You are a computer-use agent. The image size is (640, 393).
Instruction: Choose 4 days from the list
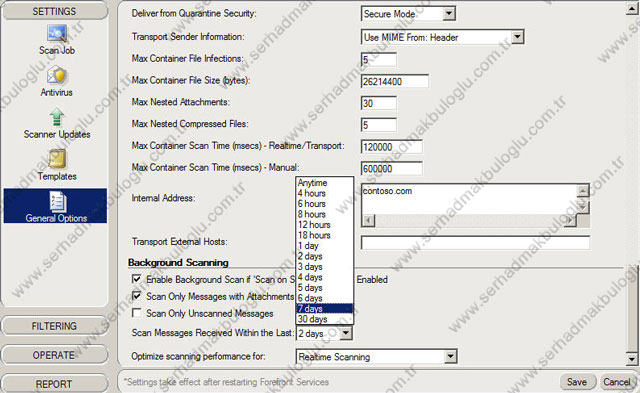(x=324, y=277)
